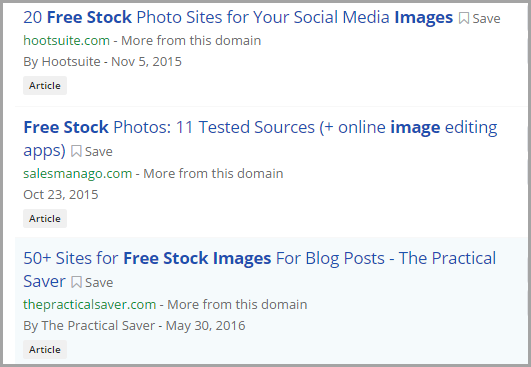Click the Article tag under Practical Saver result
Viewport: 531px width, 367px height.
click(45, 350)
